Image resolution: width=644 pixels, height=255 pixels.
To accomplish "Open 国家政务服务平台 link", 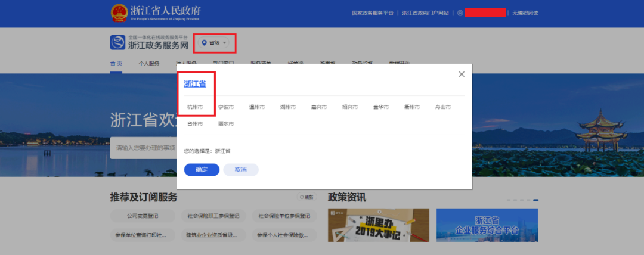I will pos(373,13).
